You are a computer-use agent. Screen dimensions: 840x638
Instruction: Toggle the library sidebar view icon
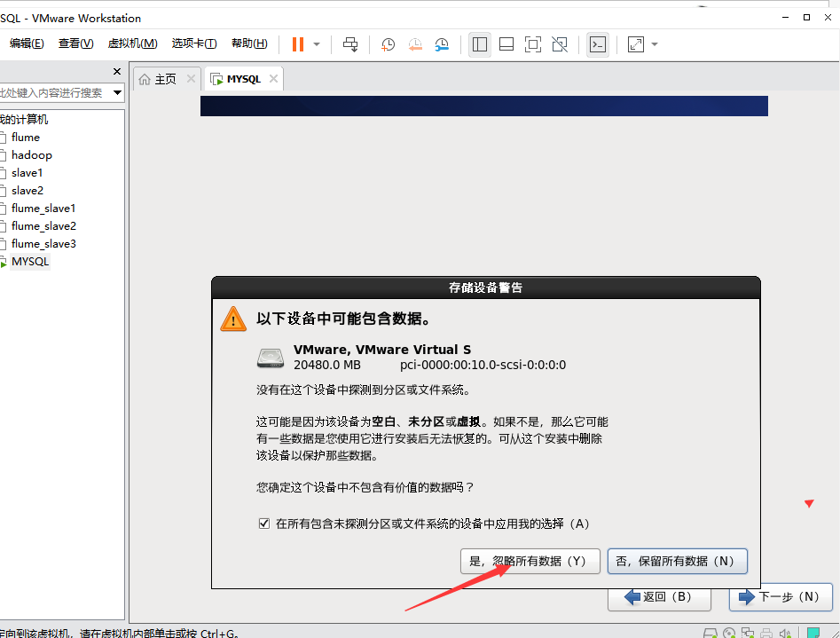(x=480, y=44)
